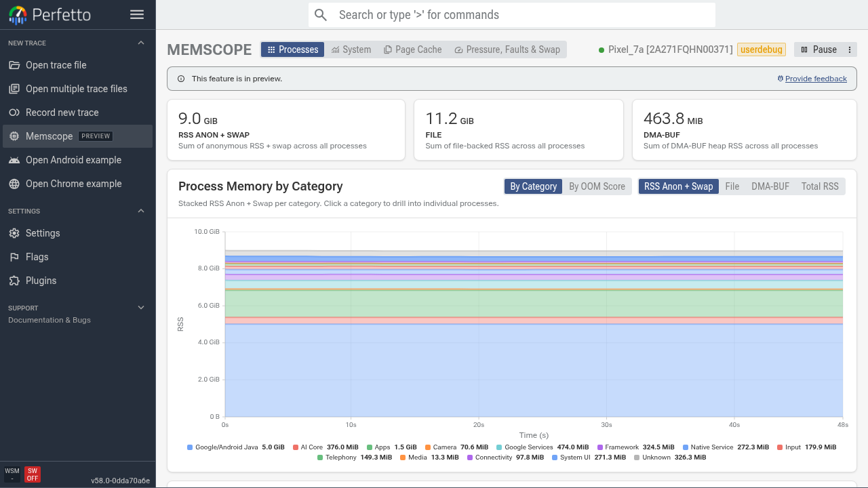Click the info icon in preview banner
This screenshot has width=868, height=488.
pyautogui.click(x=181, y=79)
